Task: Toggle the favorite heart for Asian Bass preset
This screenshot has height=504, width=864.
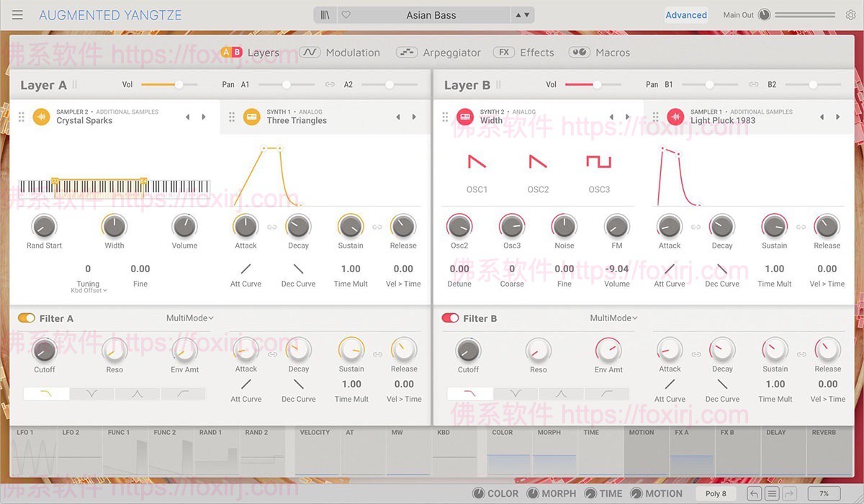Action: pos(345,14)
